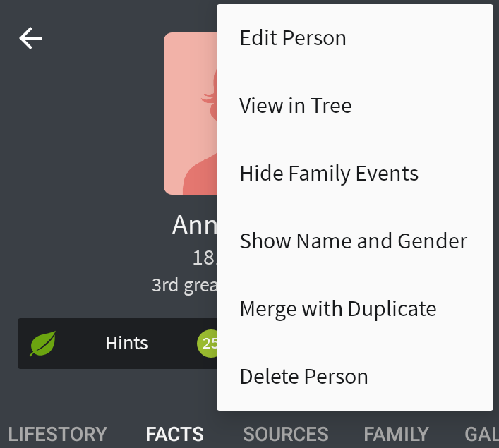Go to the FAMILY tab
The height and width of the screenshot is (448, 499).
(396, 434)
